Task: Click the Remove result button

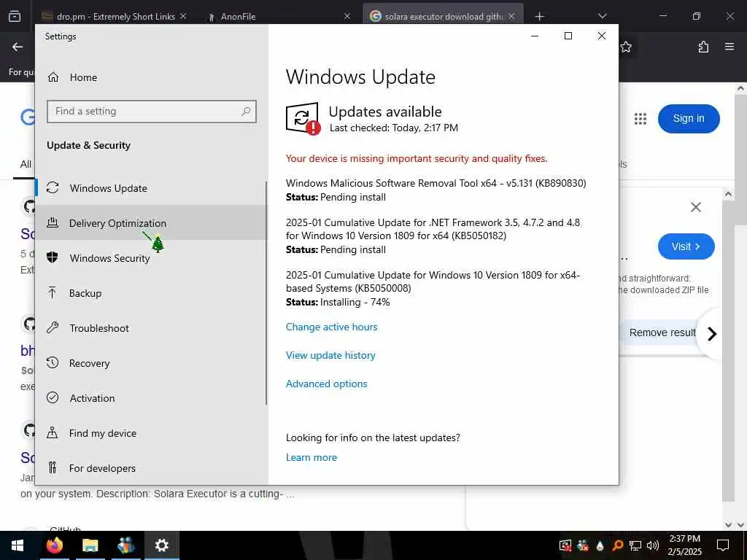Action: click(661, 332)
